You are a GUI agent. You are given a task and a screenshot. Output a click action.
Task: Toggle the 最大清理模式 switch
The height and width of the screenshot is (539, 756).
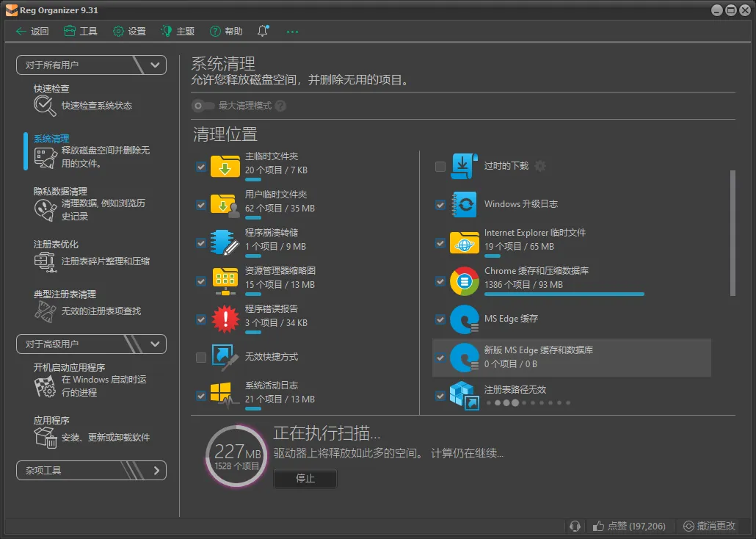click(x=203, y=105)
